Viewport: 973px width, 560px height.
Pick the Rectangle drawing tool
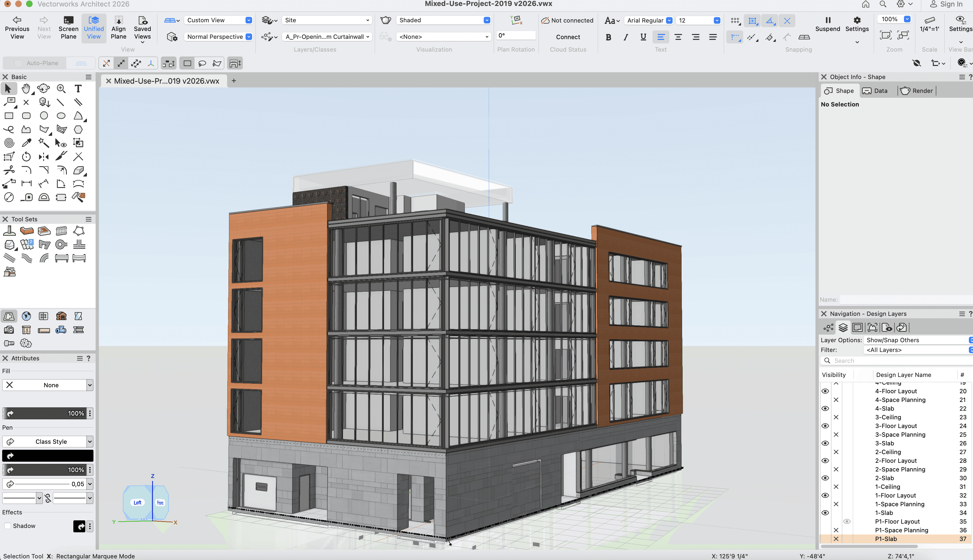[9, 116]
